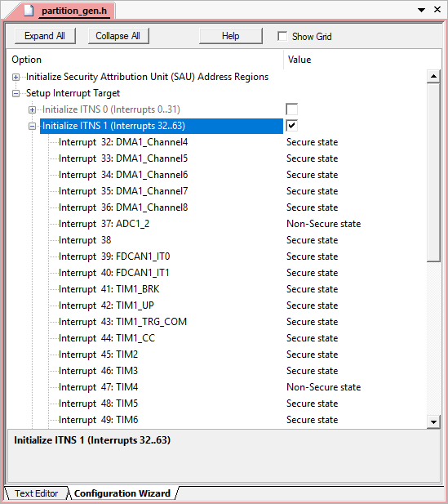The height and width of the screenshot is (504, 448).
Task: Enable the Show Grid checkbox
Action: click(282, 36)
